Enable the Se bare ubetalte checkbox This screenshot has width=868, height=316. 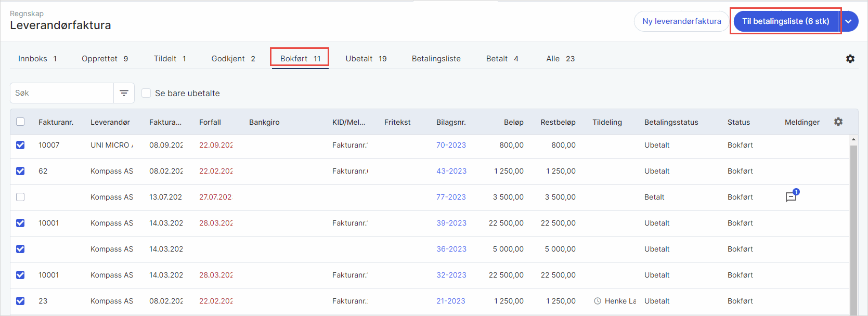pyautogui.click(x=147, y=93)
